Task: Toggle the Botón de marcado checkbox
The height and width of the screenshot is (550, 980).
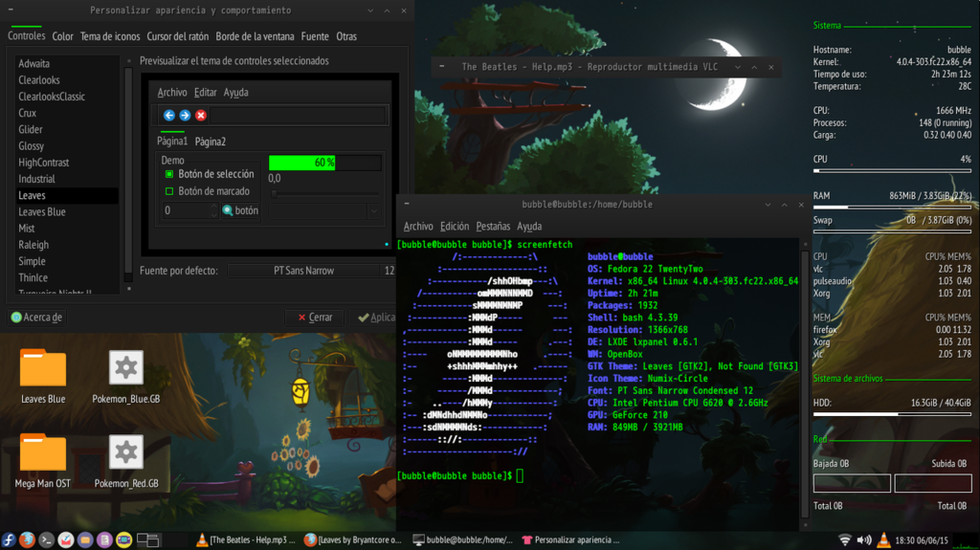Action: point(169,191)
